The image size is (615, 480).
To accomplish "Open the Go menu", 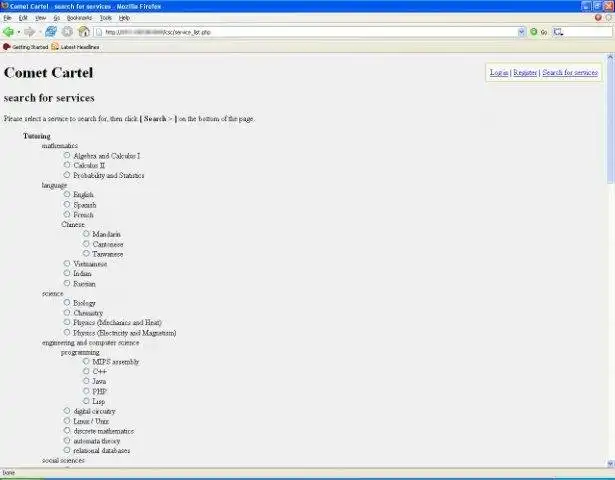I will (x=56, y=18).
